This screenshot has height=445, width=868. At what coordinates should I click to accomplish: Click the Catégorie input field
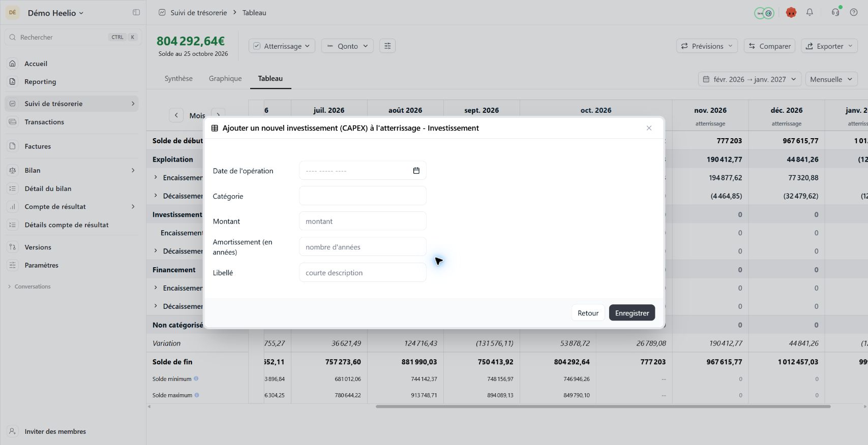[x=363, y=196]
